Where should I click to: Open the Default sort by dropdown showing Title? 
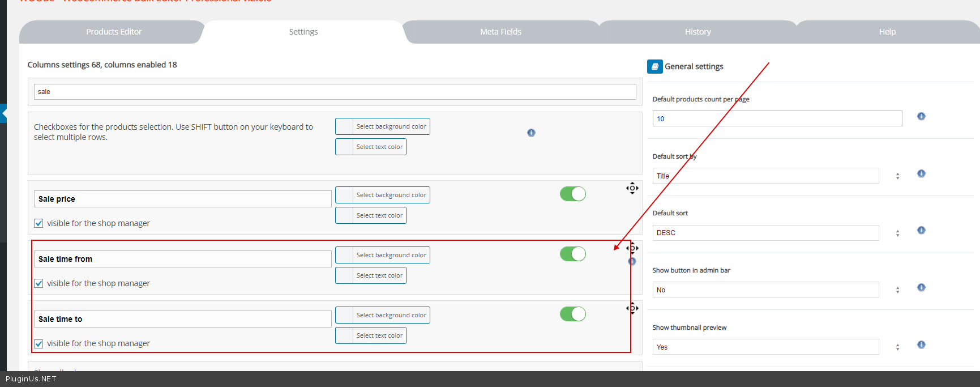click(776, 176)
